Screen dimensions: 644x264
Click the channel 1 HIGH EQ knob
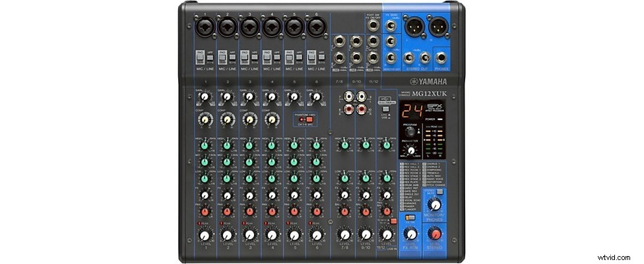click(205, 145)
